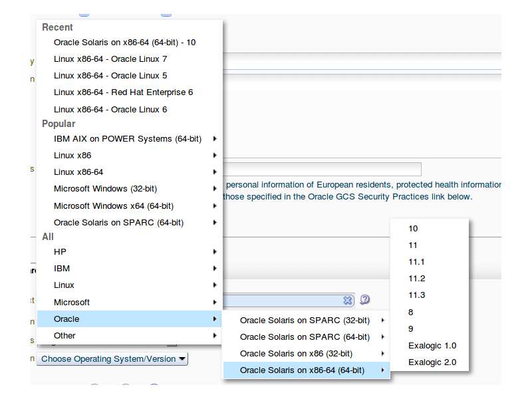Choose Exalogic 2.0 version

click(430, 362)
